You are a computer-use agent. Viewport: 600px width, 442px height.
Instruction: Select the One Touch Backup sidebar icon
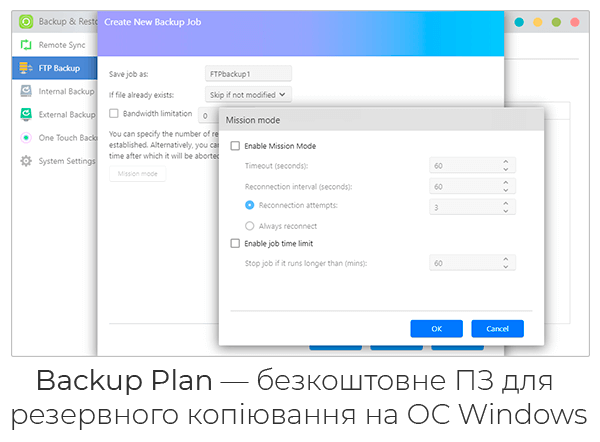26,137
